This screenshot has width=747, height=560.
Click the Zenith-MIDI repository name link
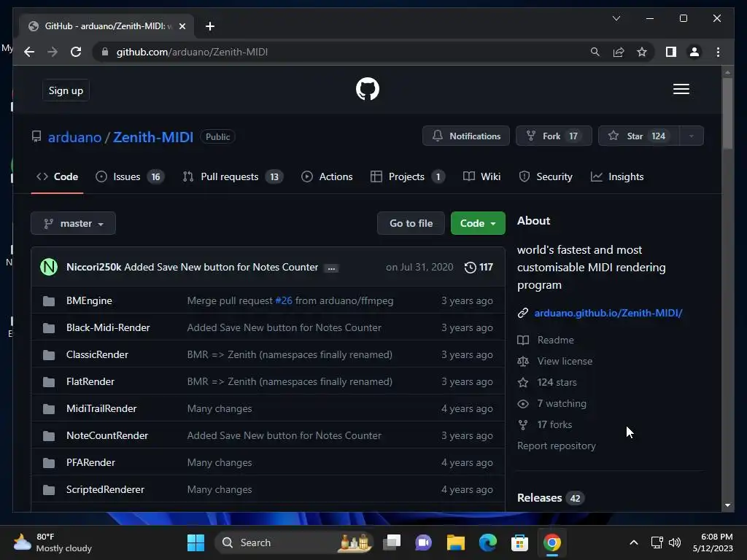point(153,137)
